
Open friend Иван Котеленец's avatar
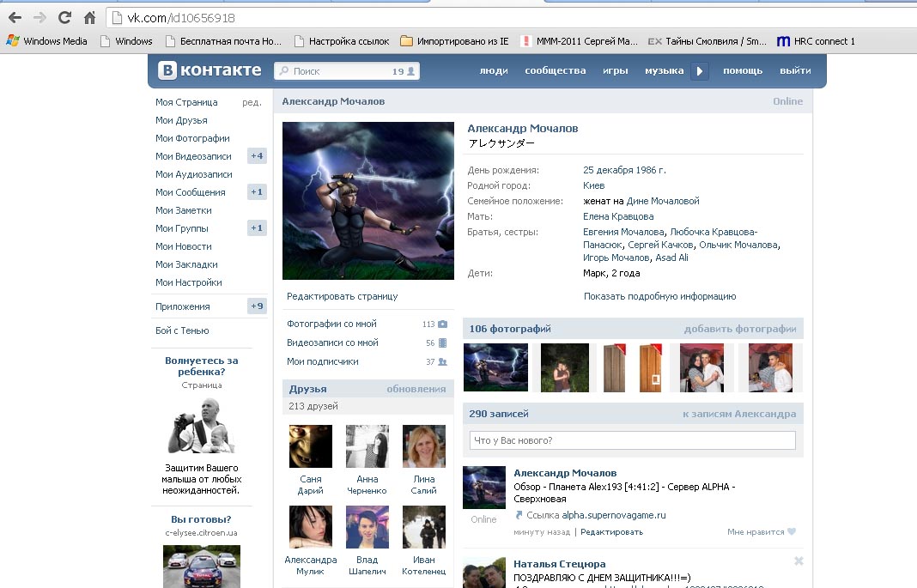(x=424, y=527)
